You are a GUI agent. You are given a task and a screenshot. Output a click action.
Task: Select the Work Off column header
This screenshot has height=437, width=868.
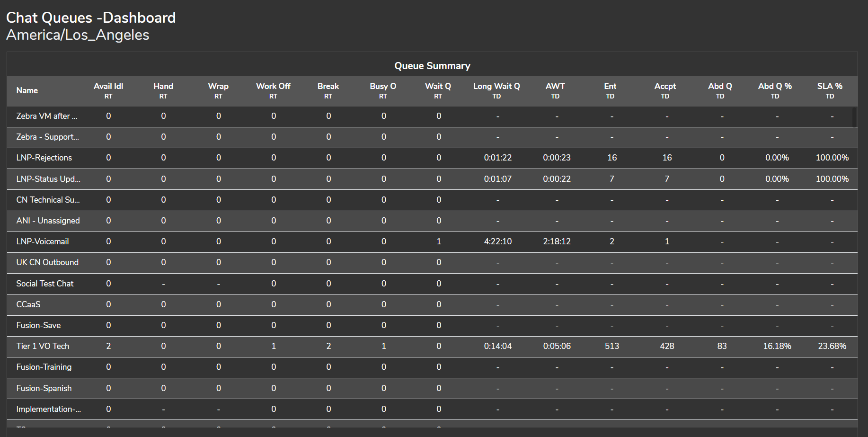273,90
